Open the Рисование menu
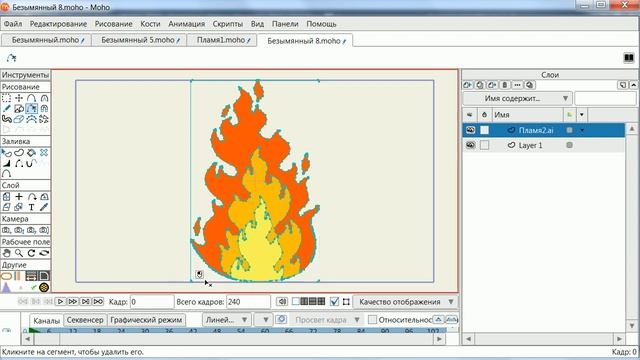 (113, 24)
